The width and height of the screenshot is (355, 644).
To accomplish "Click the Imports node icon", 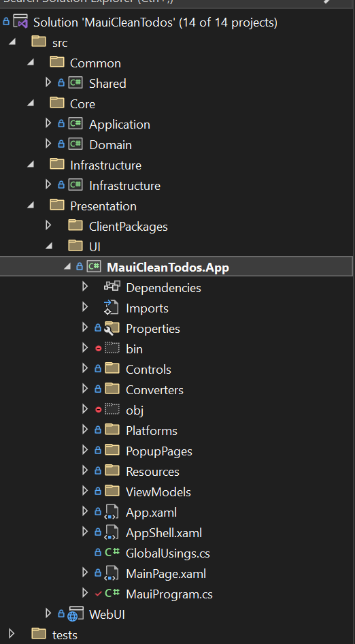I will [112, 308].
